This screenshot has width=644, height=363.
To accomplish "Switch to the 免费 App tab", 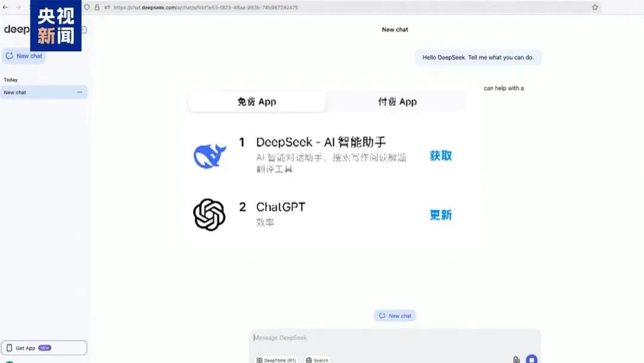I will tap(256, 101).
